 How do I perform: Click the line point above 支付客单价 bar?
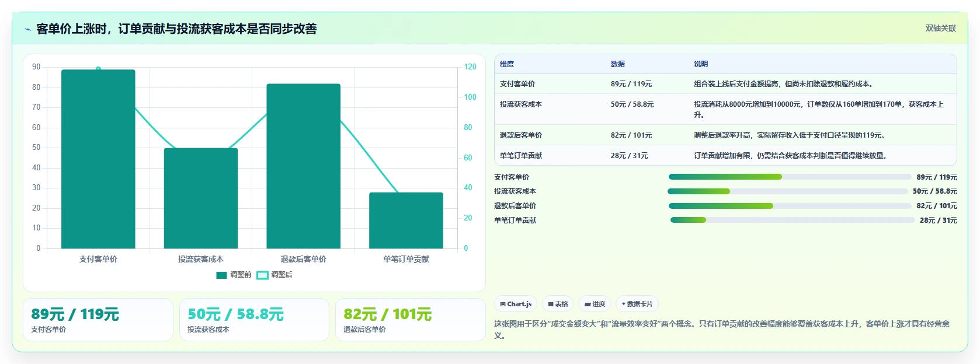pyautogui.click(x=98, y=69)
